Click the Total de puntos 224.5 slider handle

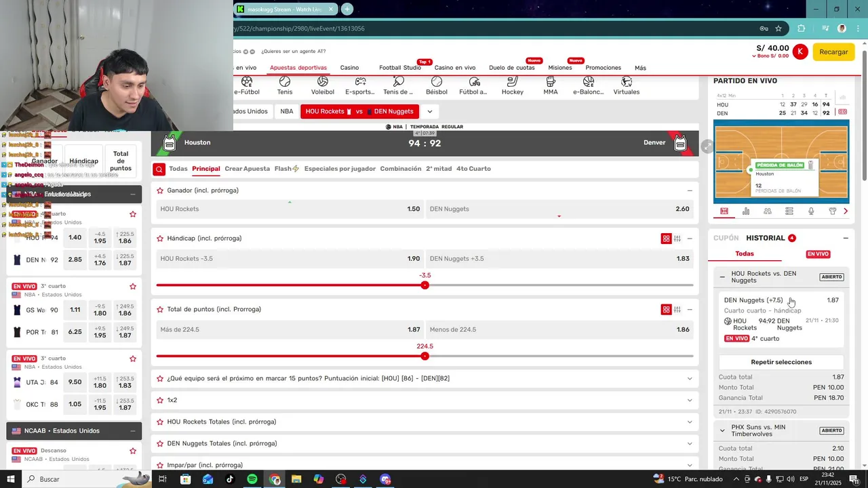coord(425,357)
